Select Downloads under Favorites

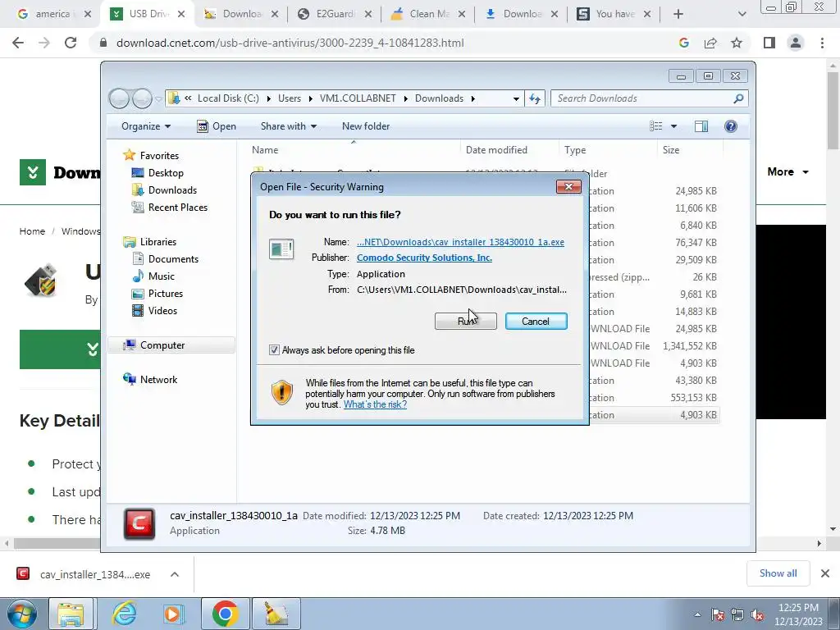click(172, 190)
